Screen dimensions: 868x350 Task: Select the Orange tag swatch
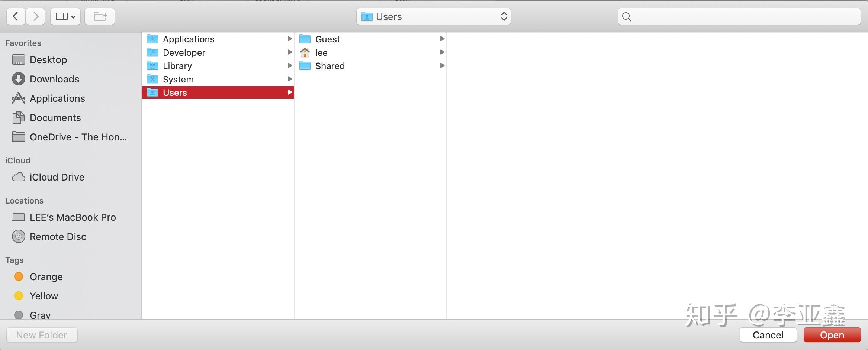[18, 276]
